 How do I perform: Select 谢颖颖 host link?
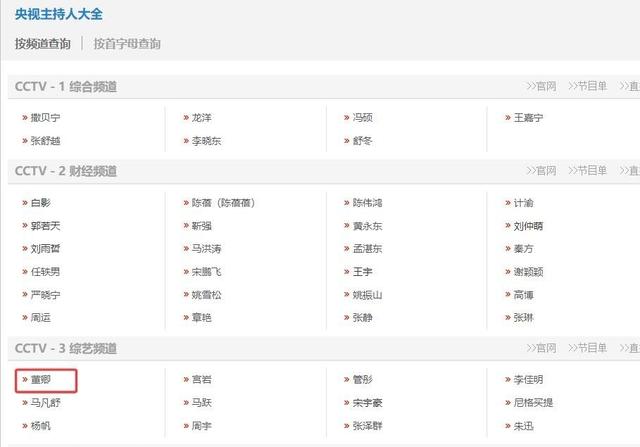[528, 271]
